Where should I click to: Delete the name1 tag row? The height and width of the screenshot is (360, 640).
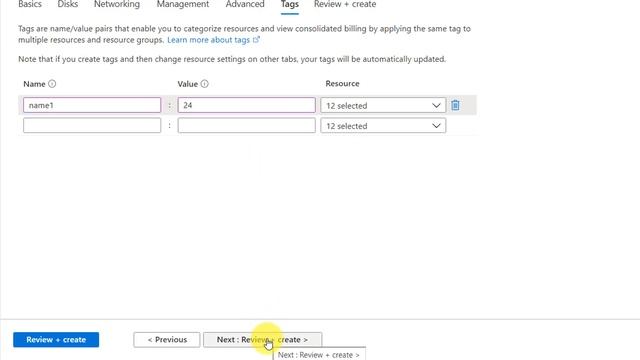pos(455,105)
